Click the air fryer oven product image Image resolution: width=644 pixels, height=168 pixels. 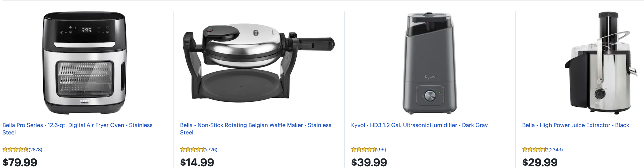click(84, 63)
